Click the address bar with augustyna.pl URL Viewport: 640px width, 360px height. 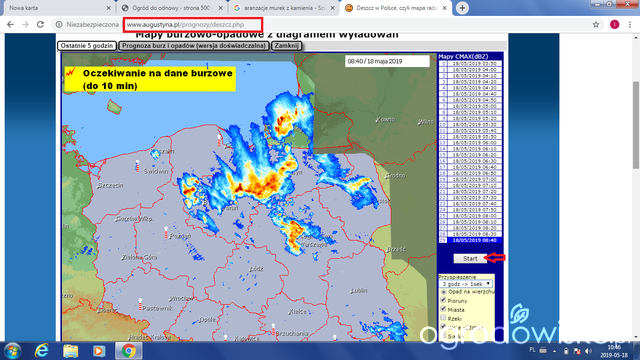(x=193, y=24)
